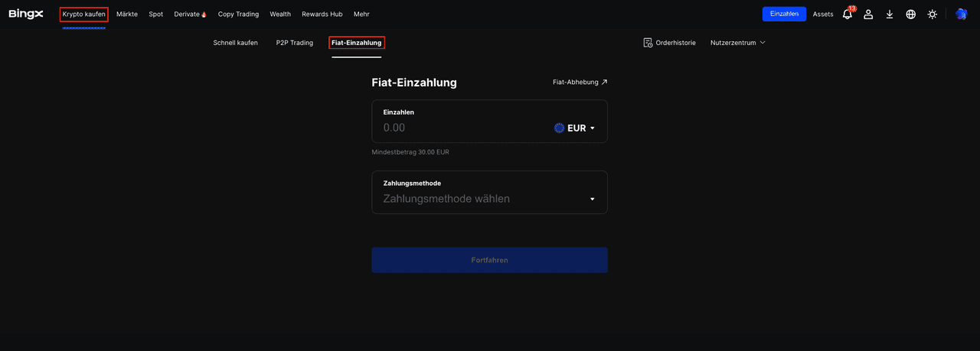Open the language globe icon

910,14
